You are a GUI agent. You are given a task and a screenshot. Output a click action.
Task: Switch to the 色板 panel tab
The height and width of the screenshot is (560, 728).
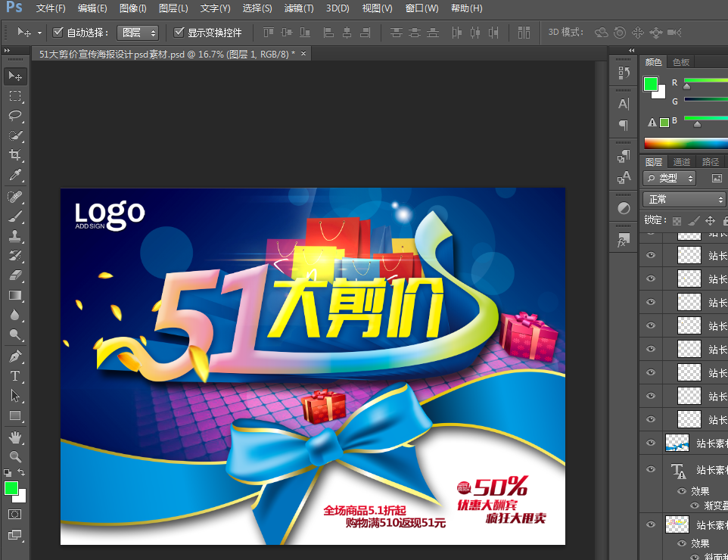click(x=680, y=63)
